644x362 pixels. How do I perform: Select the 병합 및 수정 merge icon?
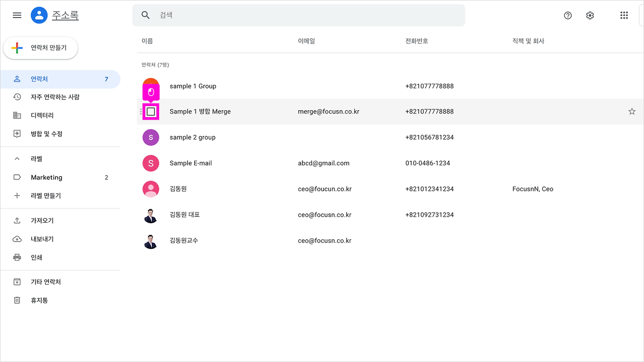[17, 134]
